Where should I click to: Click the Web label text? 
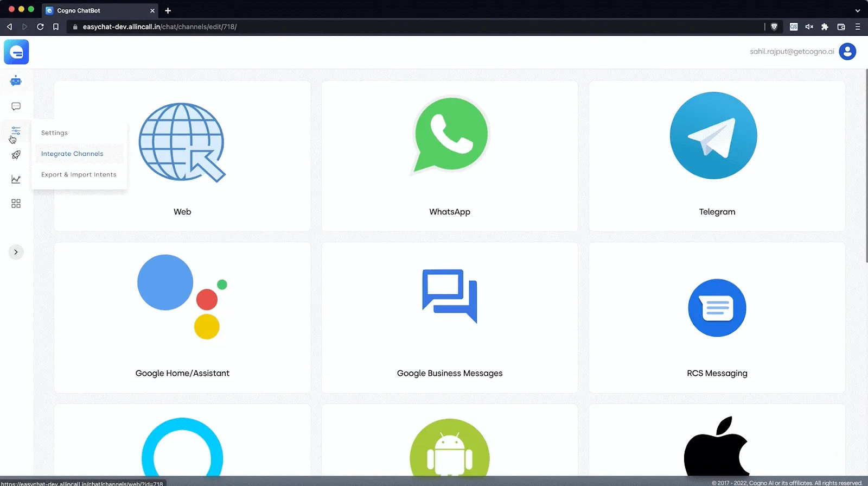click(182, 212)
